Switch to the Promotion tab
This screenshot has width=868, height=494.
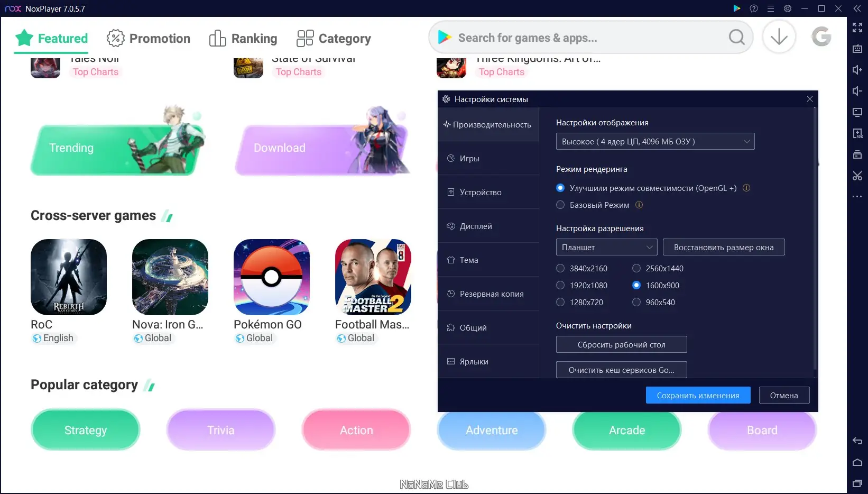(x=149, y=38)
